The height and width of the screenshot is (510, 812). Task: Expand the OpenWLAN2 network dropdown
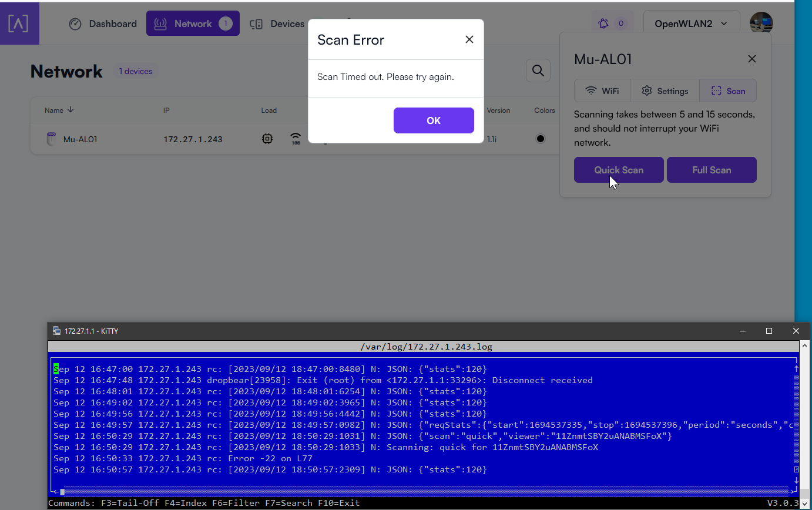point(691,24)
